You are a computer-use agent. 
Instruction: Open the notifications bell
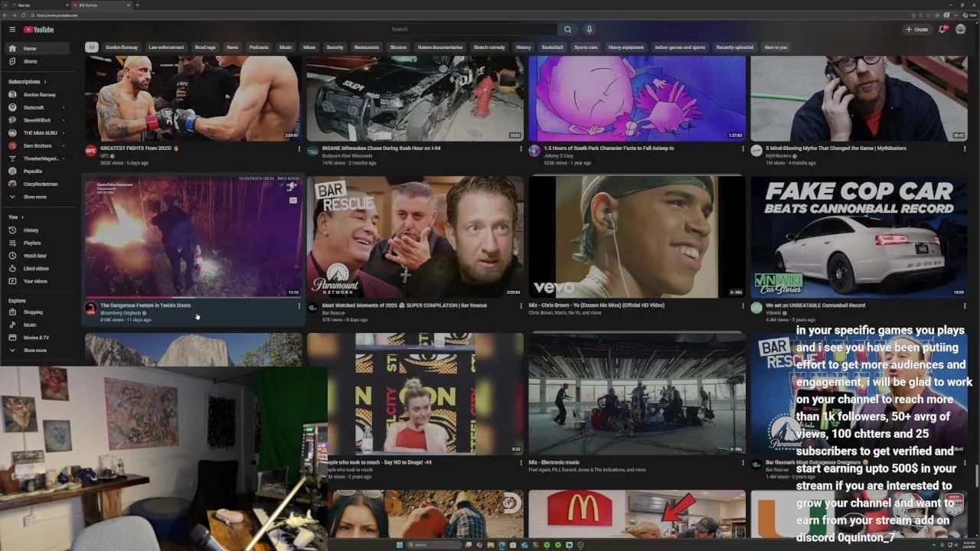tap(943, 29)
